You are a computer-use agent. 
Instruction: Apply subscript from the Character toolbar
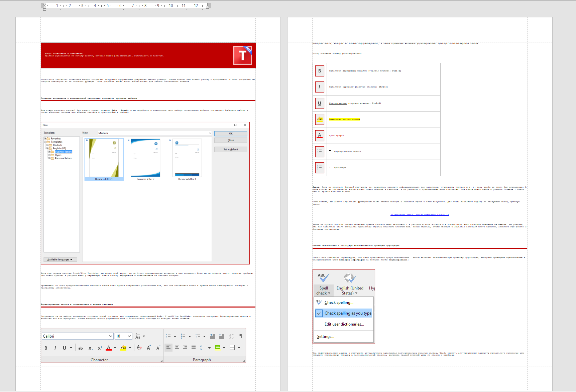(x=90, y=348)
